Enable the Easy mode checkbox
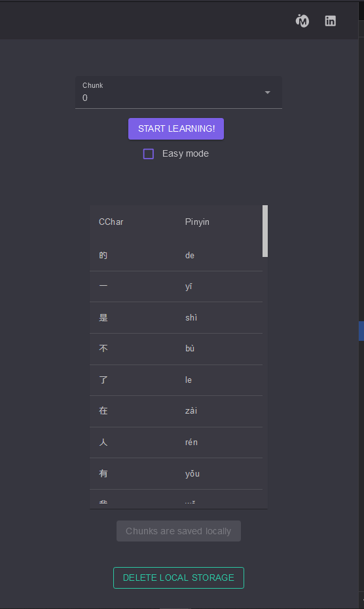This screenshot has height=609, width=364. click(148, 154)
